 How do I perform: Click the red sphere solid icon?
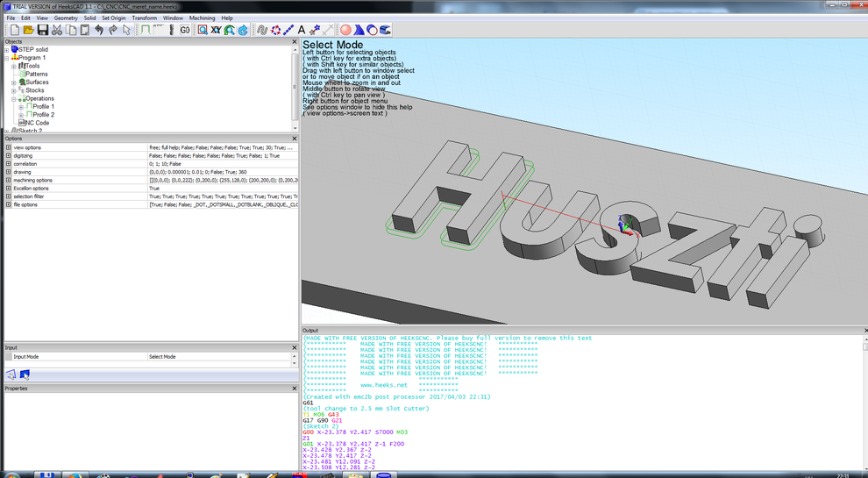point(345,30)
